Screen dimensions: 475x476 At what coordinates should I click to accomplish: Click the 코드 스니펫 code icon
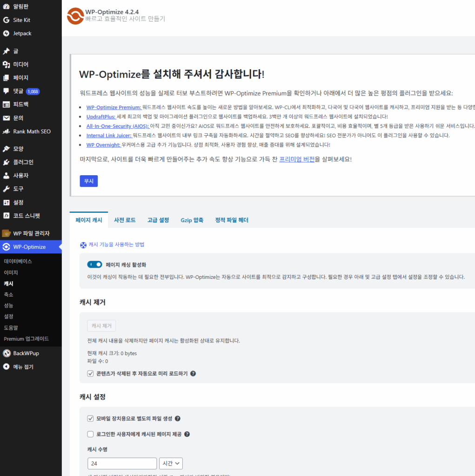[x=6, y=216]
